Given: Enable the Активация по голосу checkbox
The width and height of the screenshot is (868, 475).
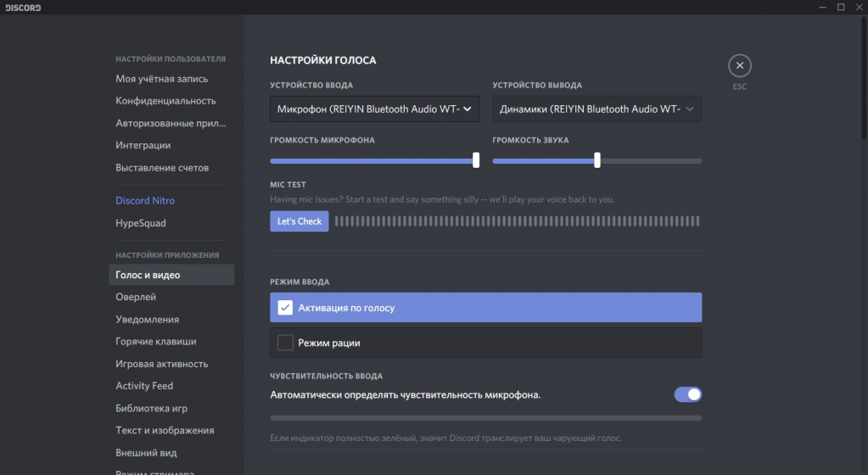Looking at the screenshot, I should tap(285, 308).
